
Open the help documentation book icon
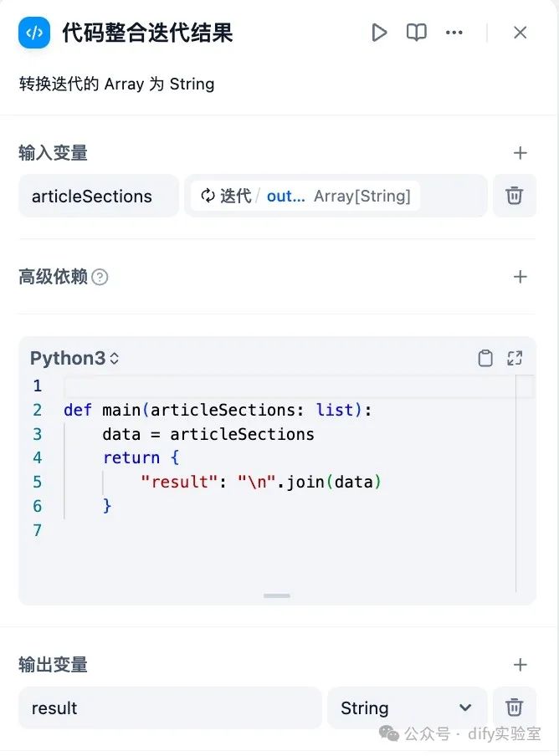(x=416, y=33)
